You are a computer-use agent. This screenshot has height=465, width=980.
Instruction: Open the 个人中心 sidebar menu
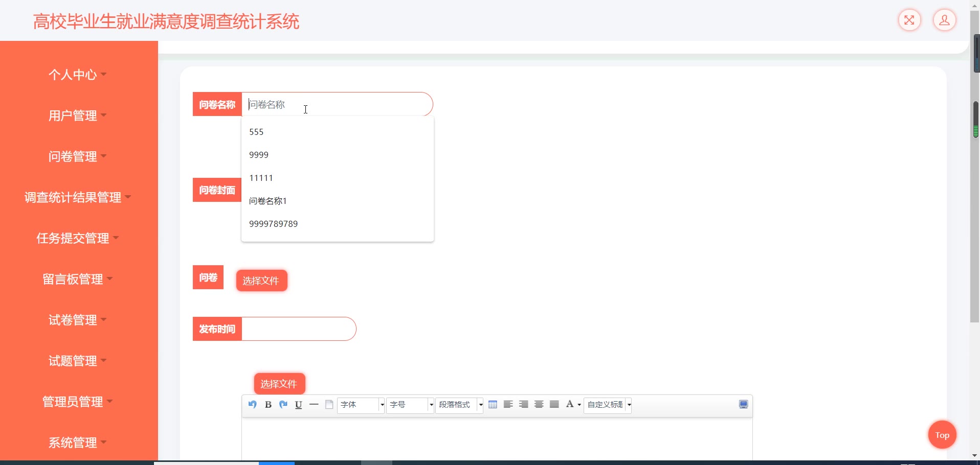pos(78,75)
